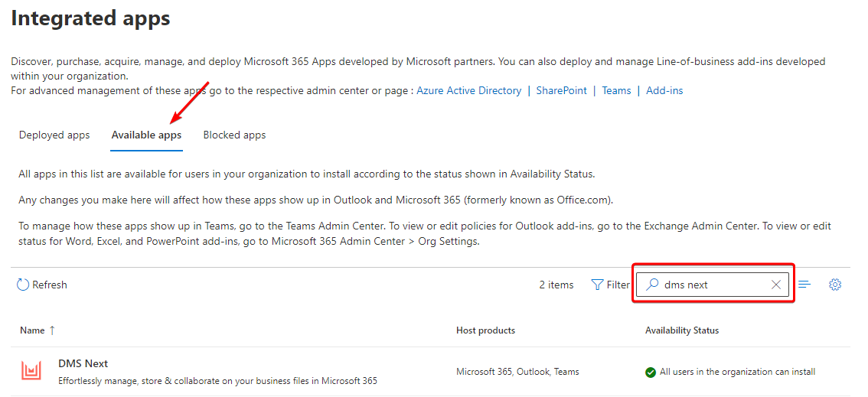Open the Teams admin center link

click(616, 90)
